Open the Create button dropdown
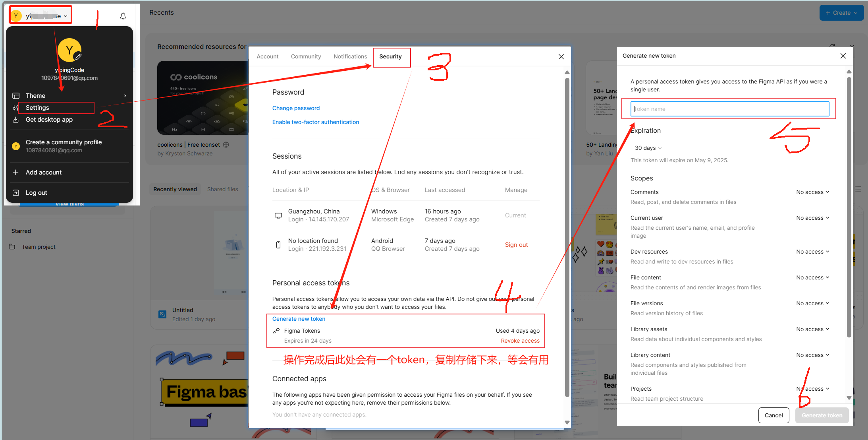Image resolution: width=868 pixels, height=440 pixels. (841, 13)
